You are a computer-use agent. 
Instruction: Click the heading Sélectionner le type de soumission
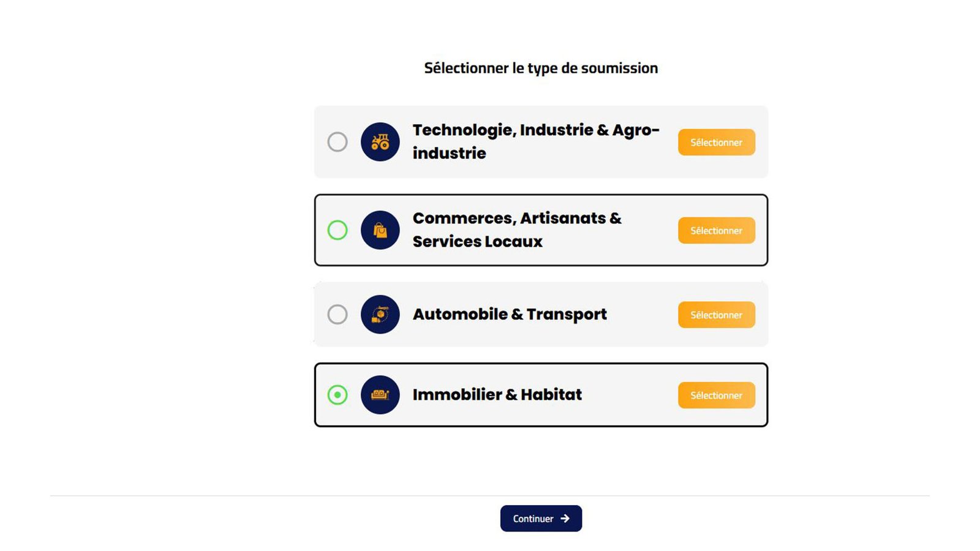(x=541, y=68)
